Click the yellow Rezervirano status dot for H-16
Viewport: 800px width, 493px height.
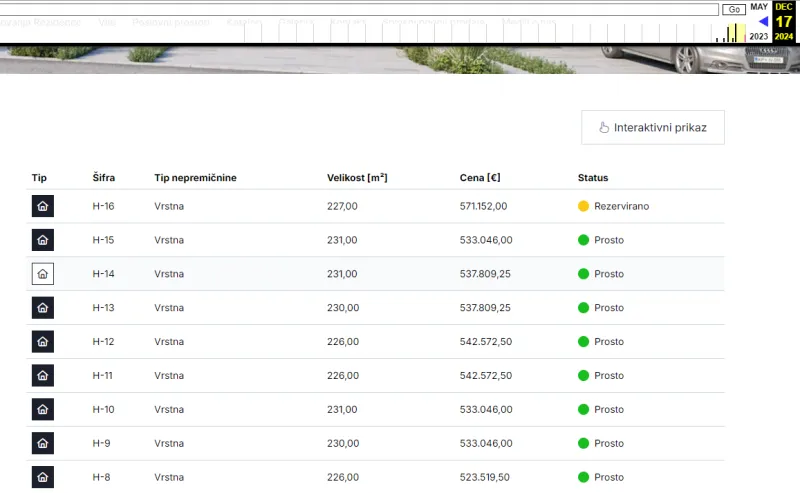(584, 206)
